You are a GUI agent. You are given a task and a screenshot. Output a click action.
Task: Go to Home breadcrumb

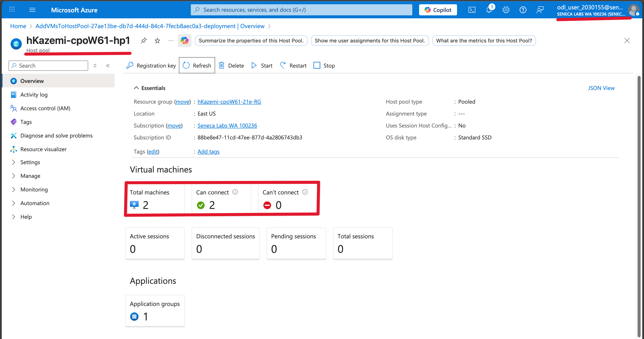(x=18, y=26)
